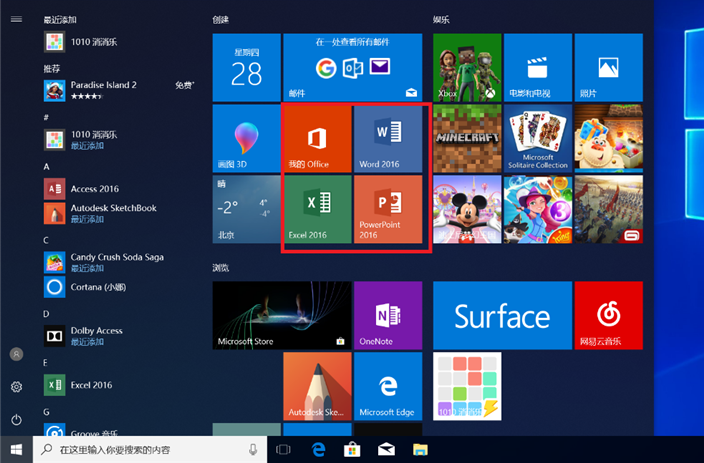
Task: Open the Autodesk SketchBook tile
Action: coord(318,386)
